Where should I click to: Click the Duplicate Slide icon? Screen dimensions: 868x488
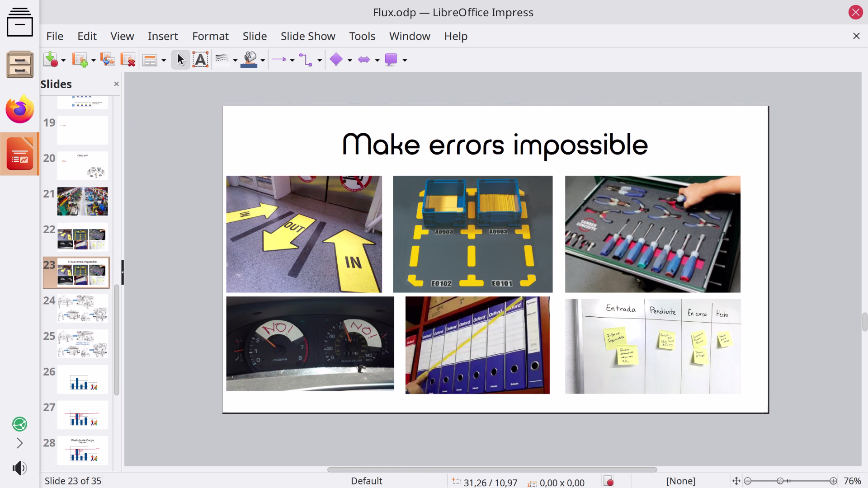click(x=108, y=60)
